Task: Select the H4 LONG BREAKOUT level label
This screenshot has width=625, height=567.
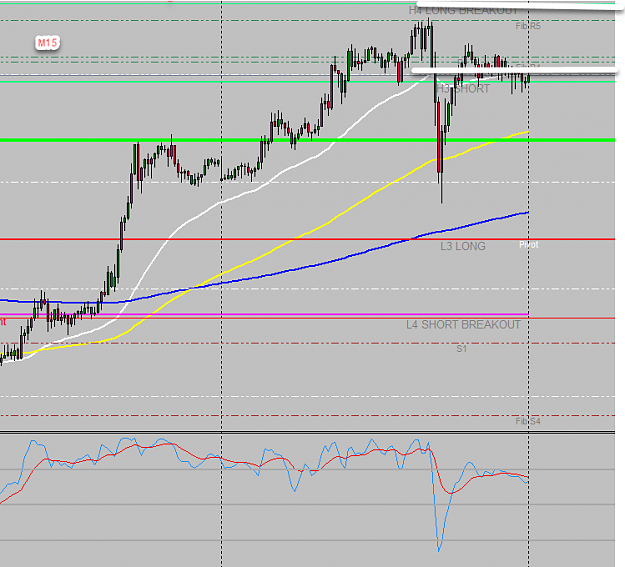Action: (x=463, y=11)
